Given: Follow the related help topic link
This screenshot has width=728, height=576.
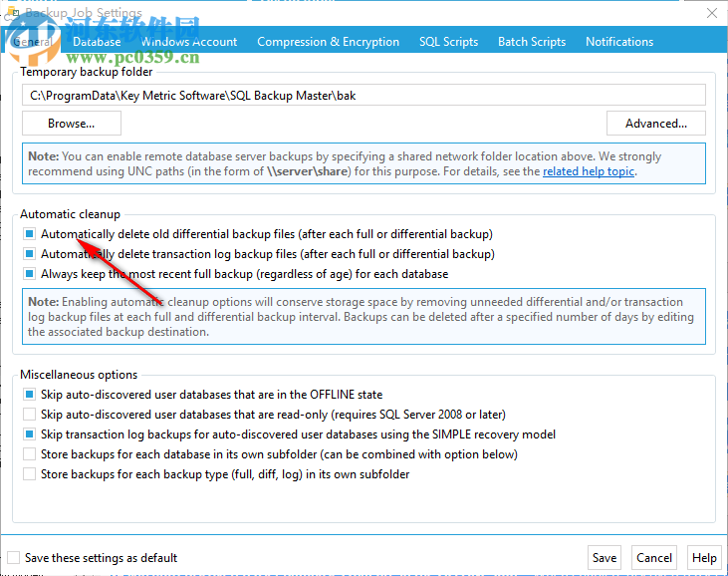Looking at the screenshot, I should click(x=589, y=171).
